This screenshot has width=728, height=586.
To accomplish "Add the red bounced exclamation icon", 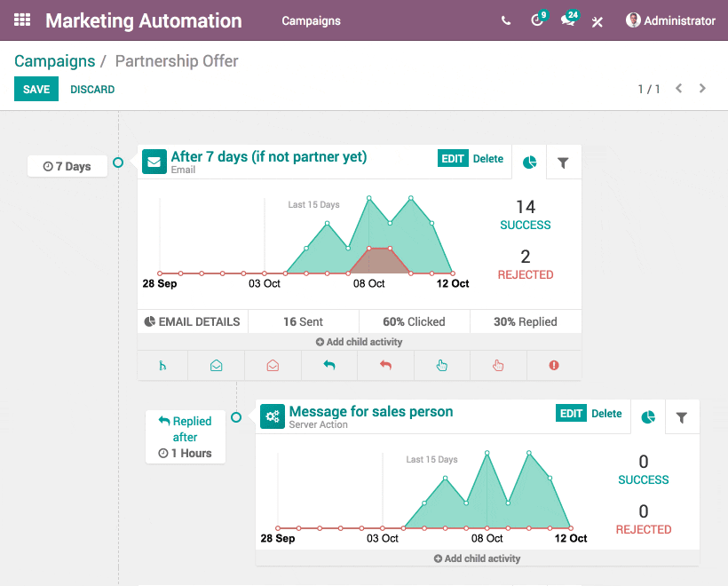I will pos(554,365).
